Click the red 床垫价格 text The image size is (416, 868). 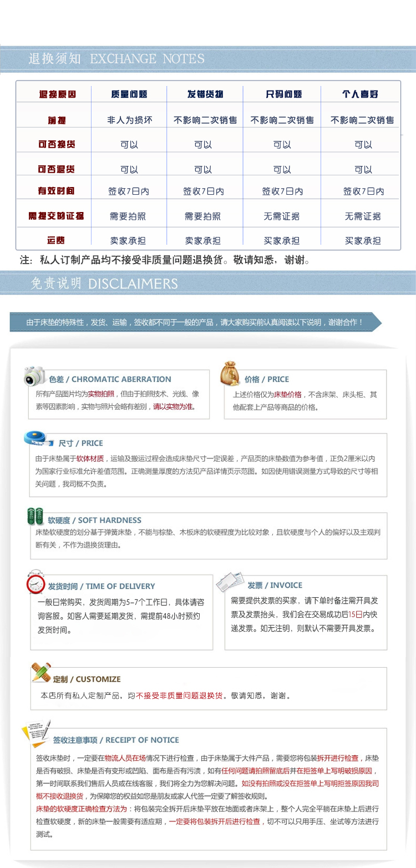click(288, 395)
